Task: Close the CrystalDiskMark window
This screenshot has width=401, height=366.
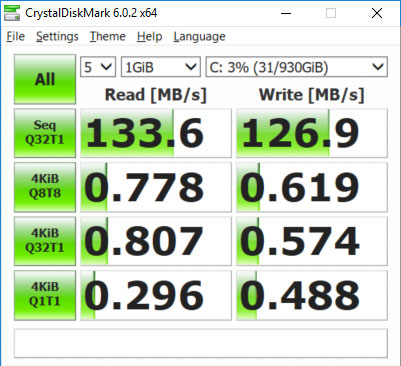Action: coord(377,13)
